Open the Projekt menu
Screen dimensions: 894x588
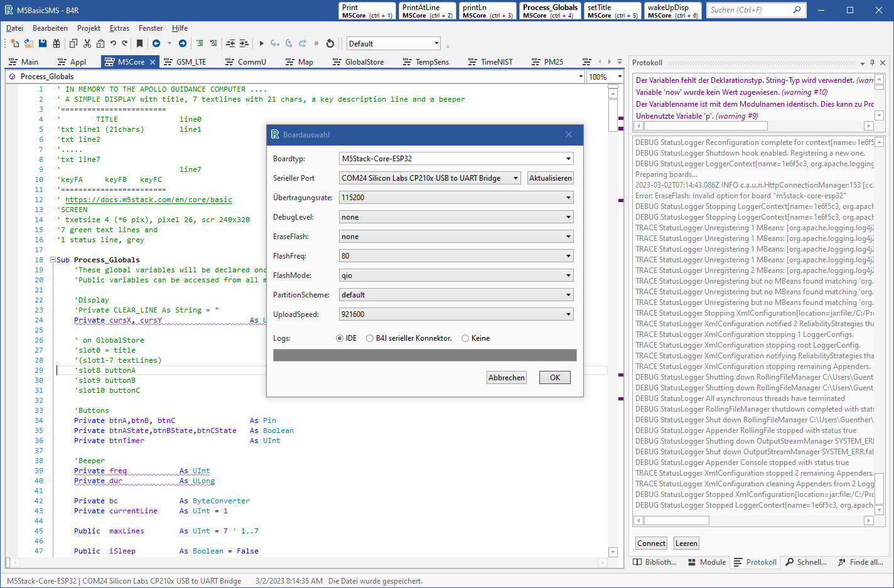89,28
